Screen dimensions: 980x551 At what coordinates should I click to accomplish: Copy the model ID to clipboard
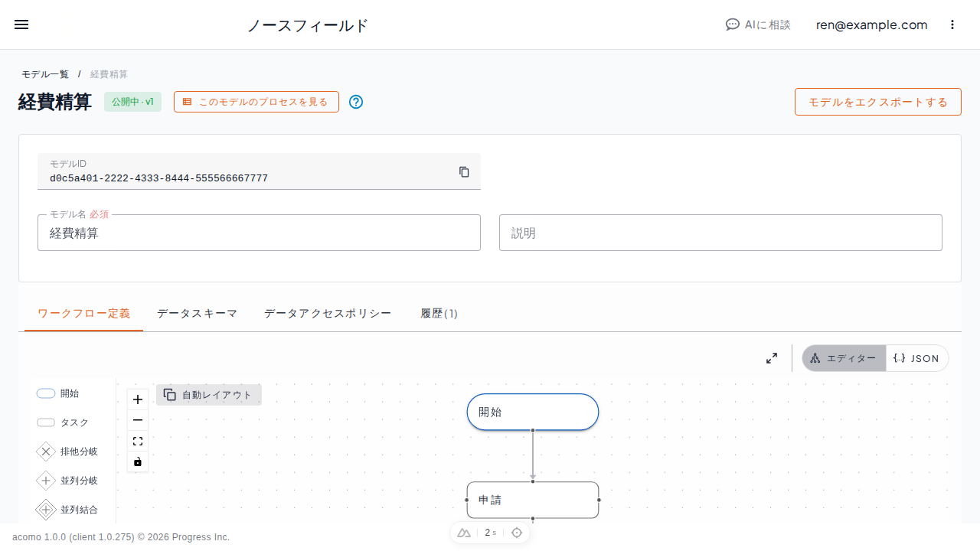(x=464, y=171)
